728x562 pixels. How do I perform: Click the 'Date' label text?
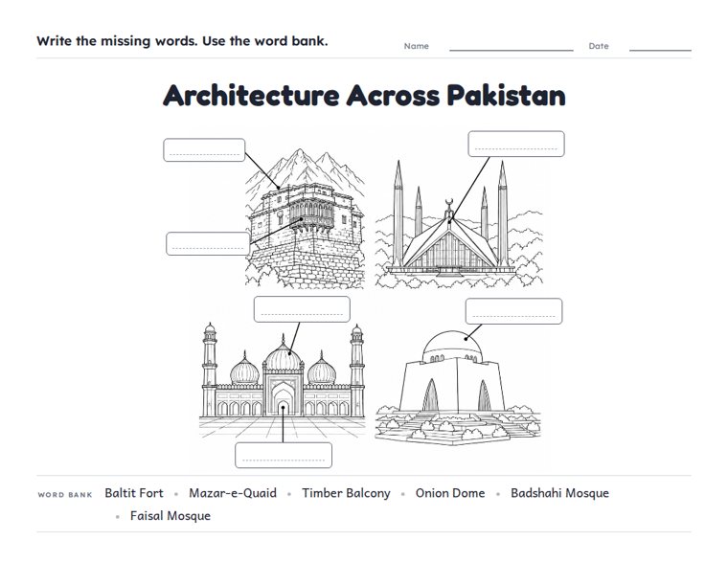pyautogui.click(x=599, y=46)
